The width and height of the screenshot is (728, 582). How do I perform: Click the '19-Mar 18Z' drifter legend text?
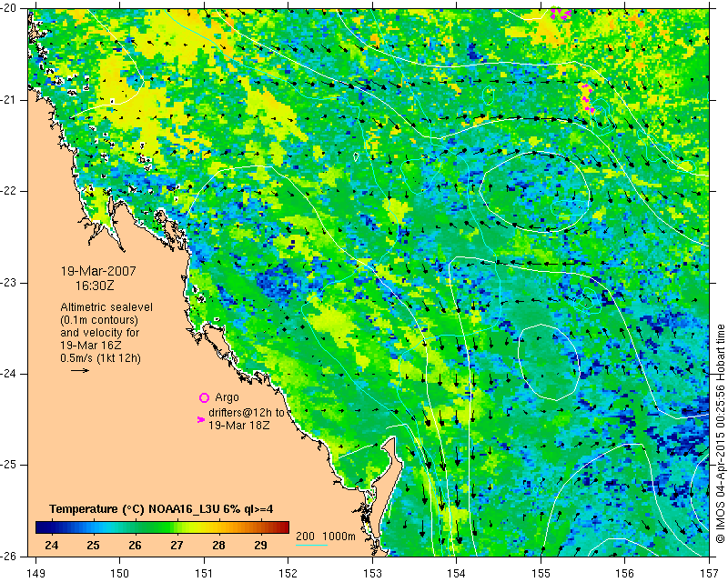pyautogui.click(x=238, y=426)
